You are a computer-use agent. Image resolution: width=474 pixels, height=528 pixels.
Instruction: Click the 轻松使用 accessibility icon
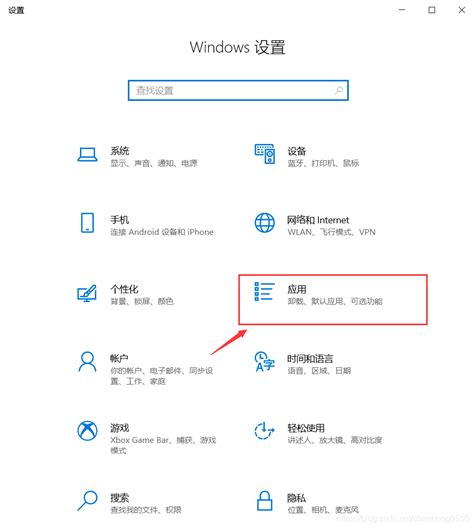tap(264, 431)
